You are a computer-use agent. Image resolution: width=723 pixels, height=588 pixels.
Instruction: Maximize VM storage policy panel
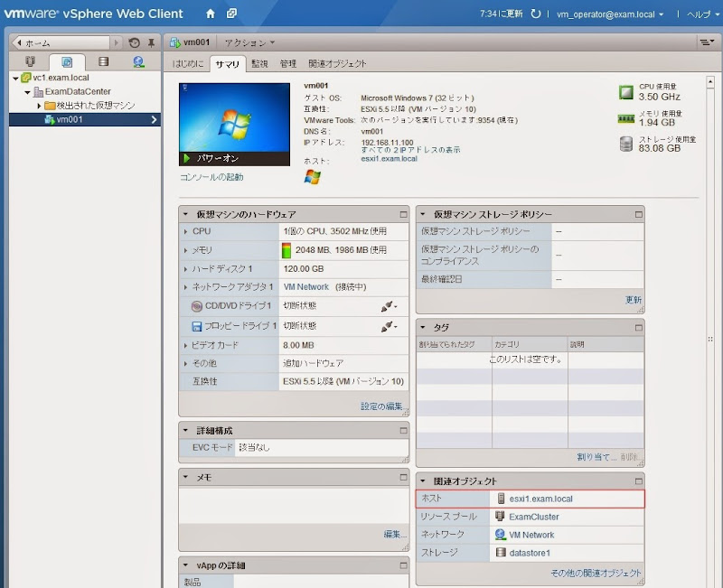639,214
